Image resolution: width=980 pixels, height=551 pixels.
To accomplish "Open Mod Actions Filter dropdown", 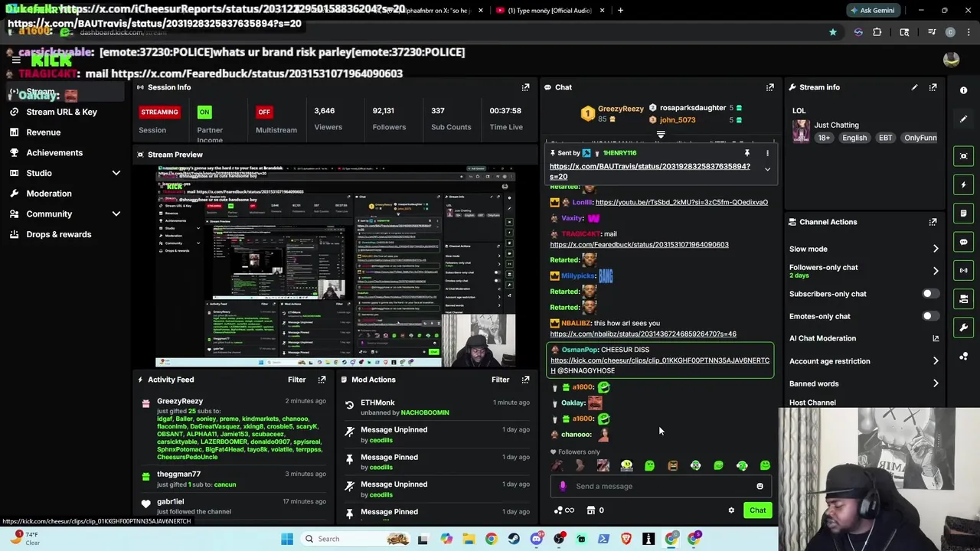I will tap(500, 380).
